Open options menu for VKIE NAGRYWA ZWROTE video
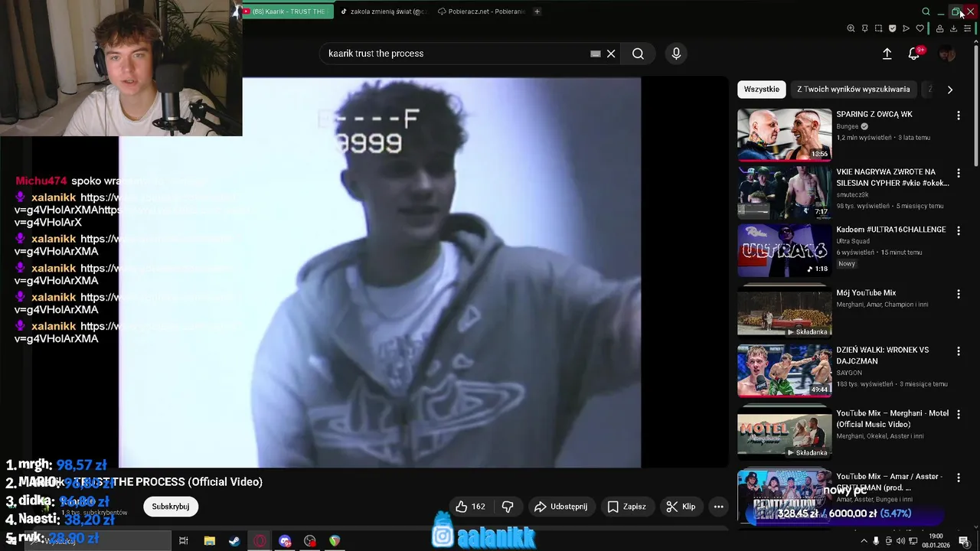This screenshot has height=551, width=980. (959, 174)
